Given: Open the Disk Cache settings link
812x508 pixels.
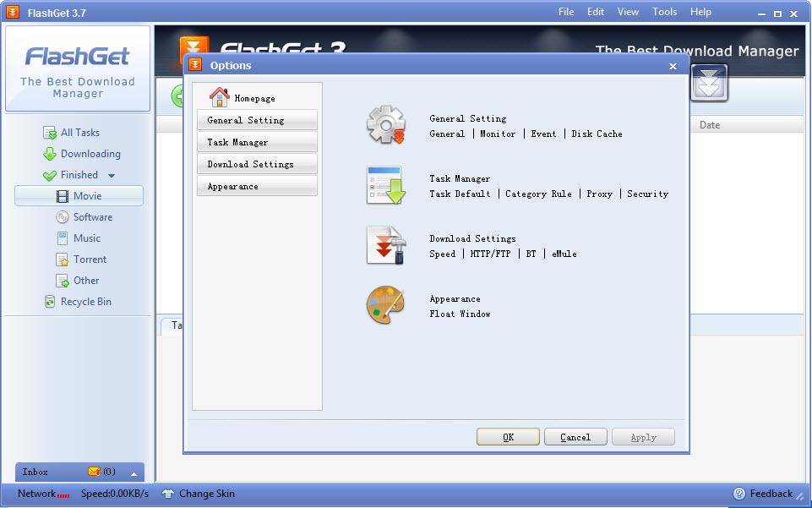Looking at the screenshot, I should 597,134.
